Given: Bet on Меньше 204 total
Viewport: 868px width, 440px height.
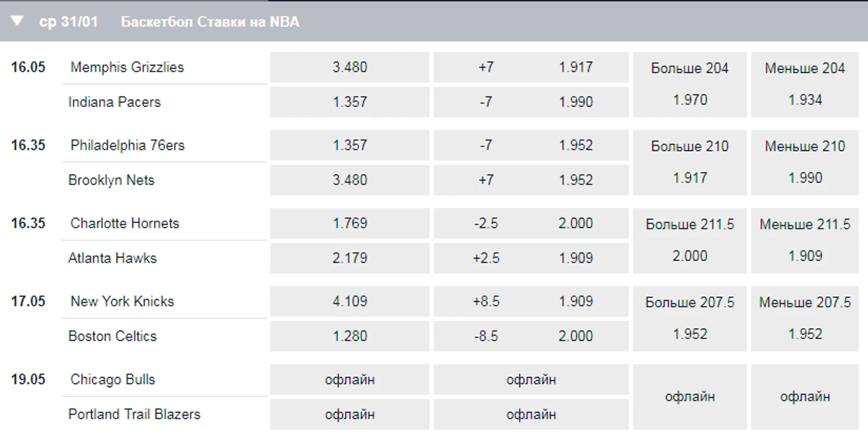Looking at the screenshot, I should (804, 84).
